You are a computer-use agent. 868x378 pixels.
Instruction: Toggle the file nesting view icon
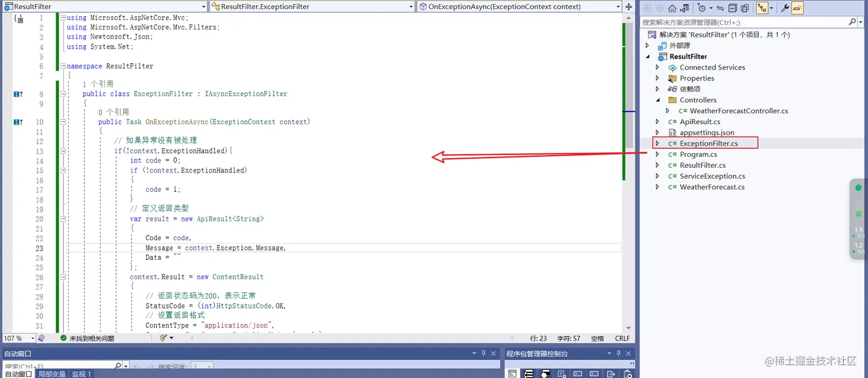click(x=762, y=8)
